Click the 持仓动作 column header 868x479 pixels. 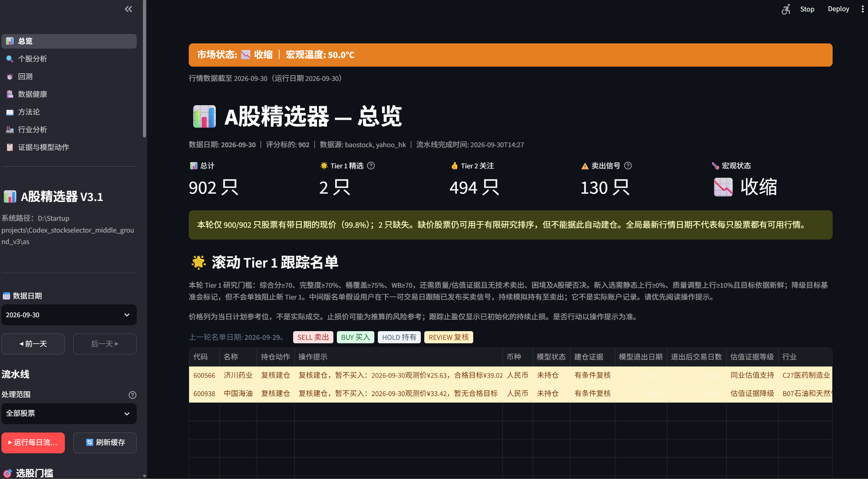click(x=275, y=357)
